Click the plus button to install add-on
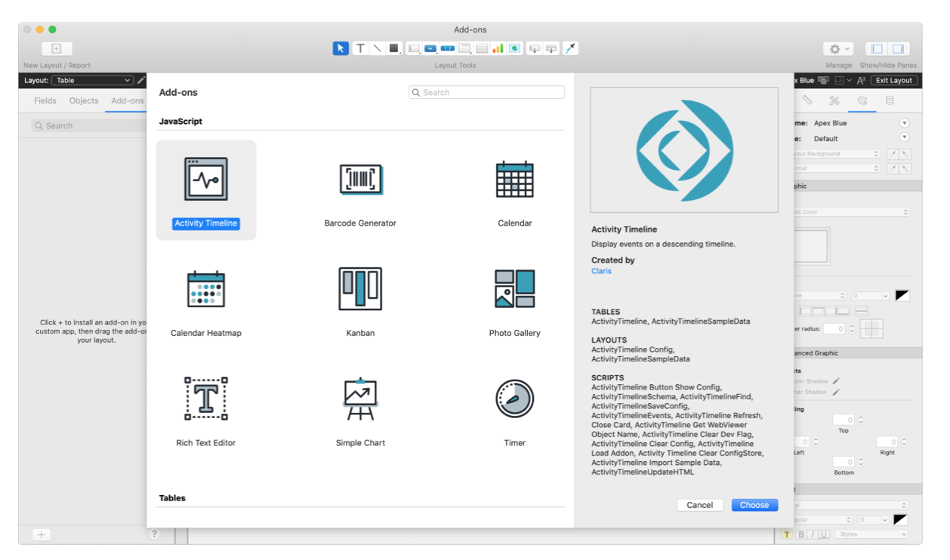Screen dimensions: 950x560 click(42, 534)
